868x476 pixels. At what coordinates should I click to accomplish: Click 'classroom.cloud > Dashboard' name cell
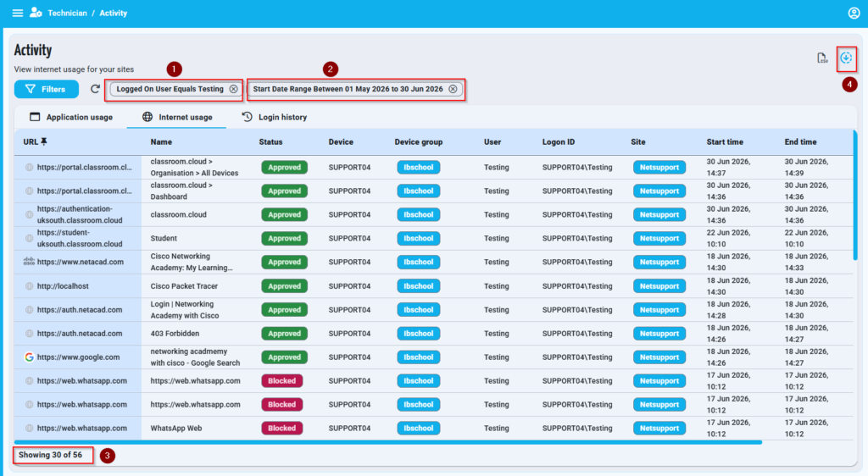[x=181, y=191]
